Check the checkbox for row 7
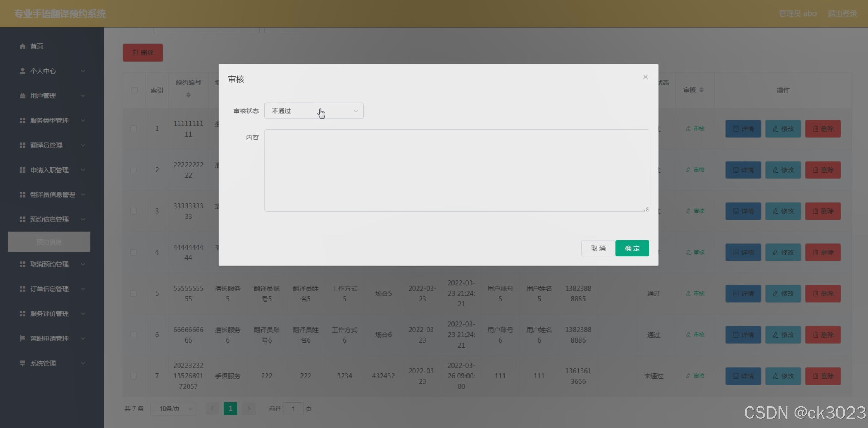Screen dimensions: 868x428 [133, 376]
